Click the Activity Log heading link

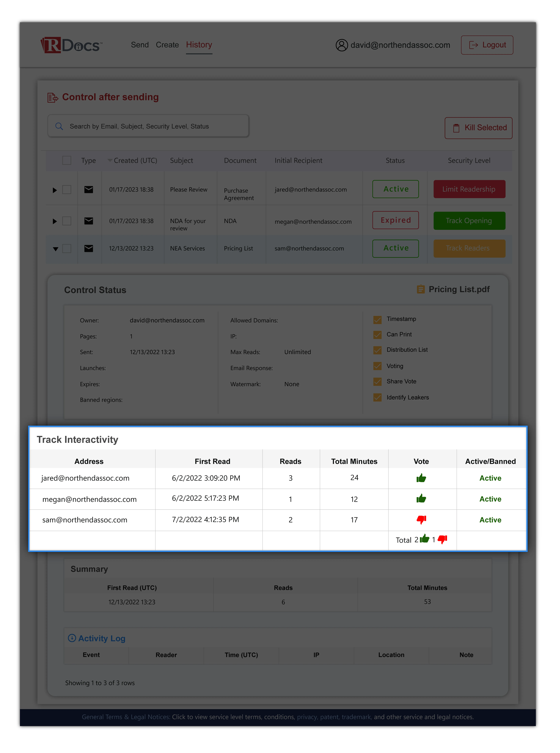[102, 638]
